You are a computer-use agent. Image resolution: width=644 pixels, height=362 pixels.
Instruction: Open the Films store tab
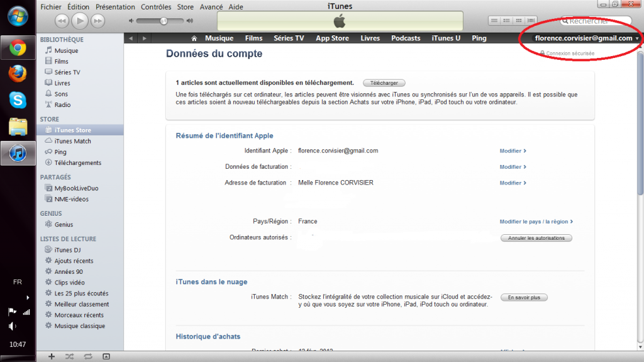click(x=254, y=38)
